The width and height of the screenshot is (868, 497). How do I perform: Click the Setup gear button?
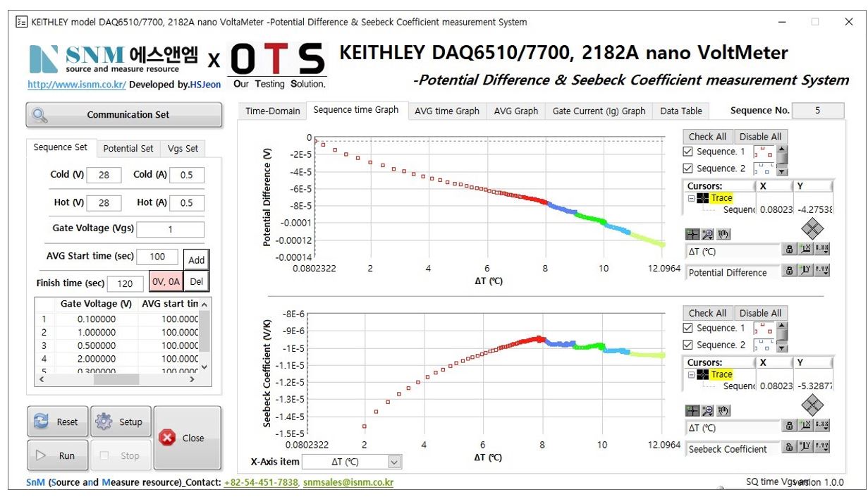tap(119, 422)
